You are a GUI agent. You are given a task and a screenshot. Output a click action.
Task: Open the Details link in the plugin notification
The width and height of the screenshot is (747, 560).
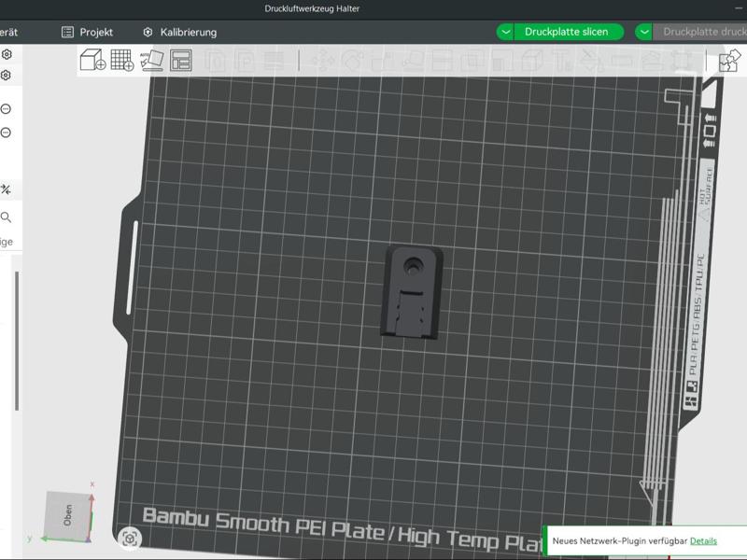click(703, 541)
